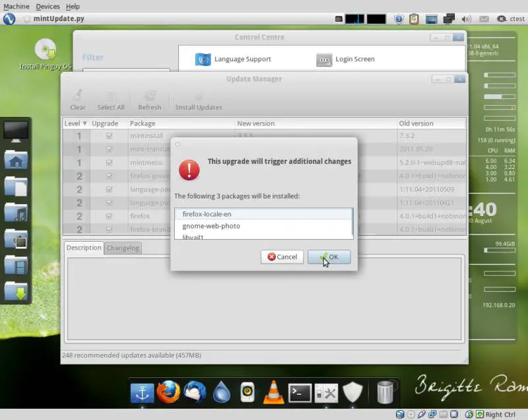Viewport: 528px width, 420px height.
Task: Open the Machine menu
Action: (x=16, y=7)
